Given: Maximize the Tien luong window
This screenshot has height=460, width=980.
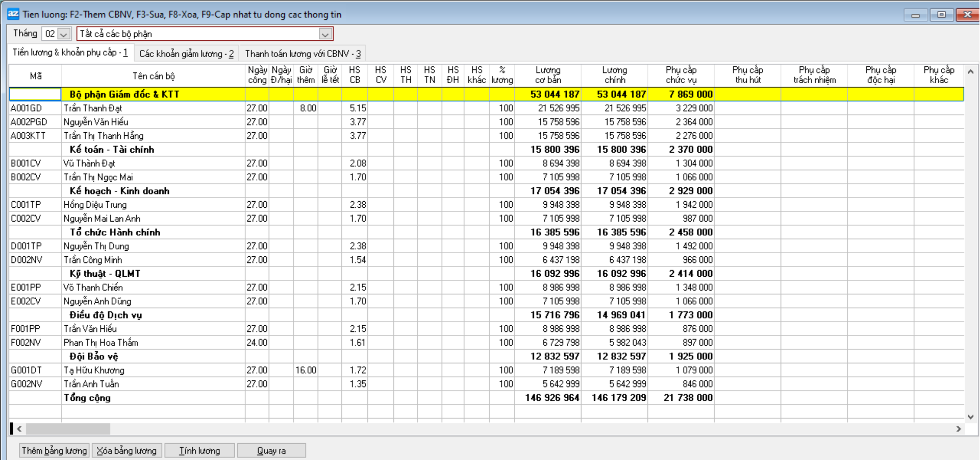Looking at the screenshot, I should click(941, 15).
